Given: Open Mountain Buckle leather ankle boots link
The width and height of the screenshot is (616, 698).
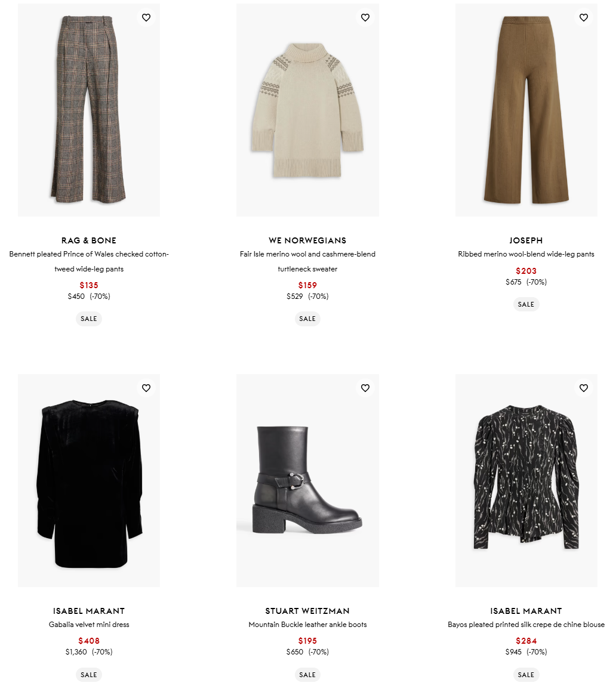Looking at the screenshot, I should 308,625.
